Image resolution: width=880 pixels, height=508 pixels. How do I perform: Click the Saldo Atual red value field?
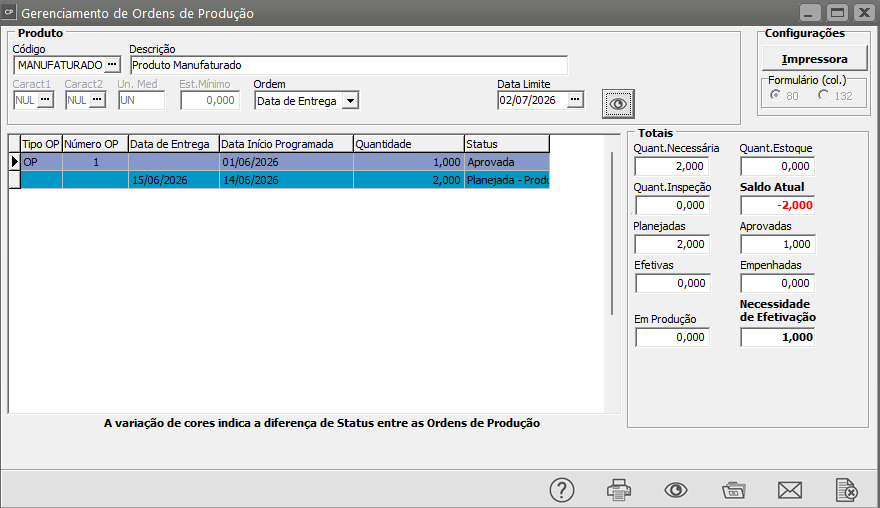coord(777,205)
